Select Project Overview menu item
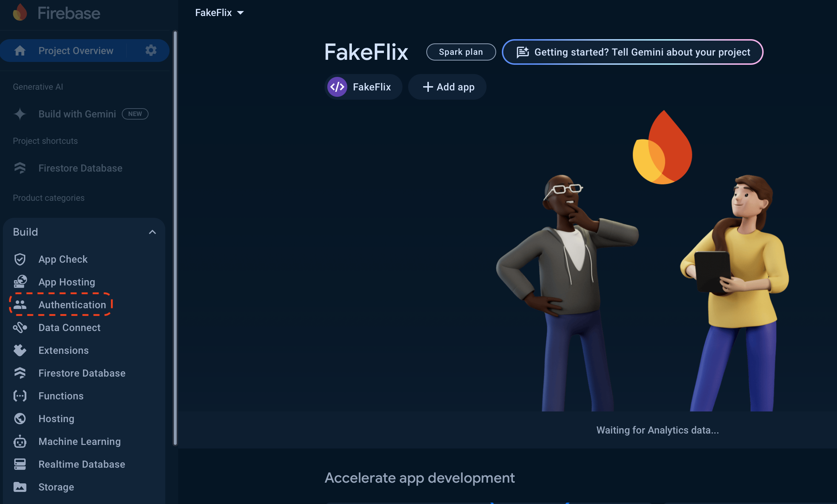The height and width of the screenshot is (504, 837). (x=76, y=50)
